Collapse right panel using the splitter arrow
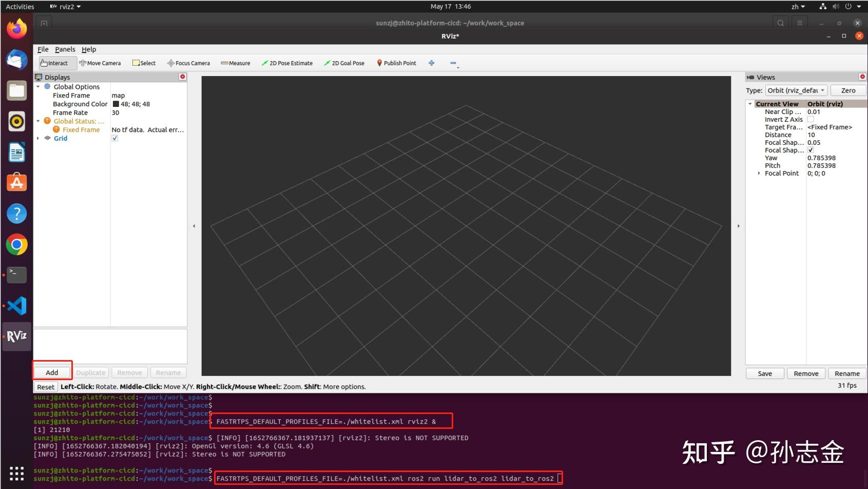Screen dimensions: 868x489 738,226
